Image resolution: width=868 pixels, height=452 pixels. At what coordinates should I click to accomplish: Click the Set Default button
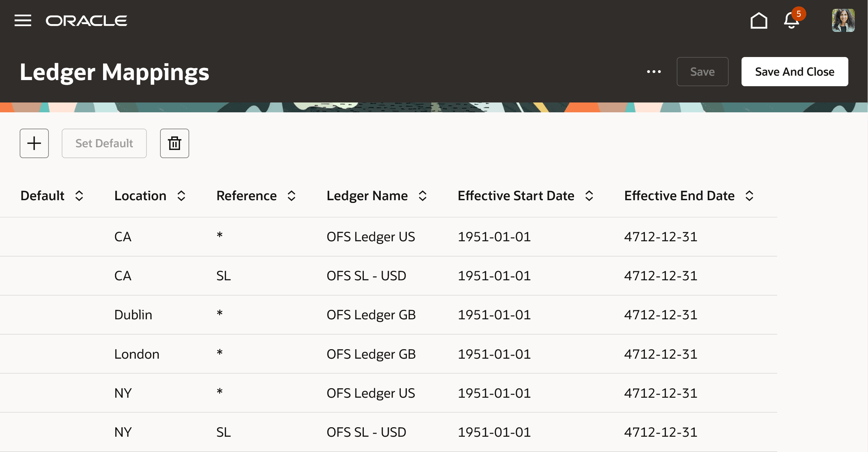[x=104, y=143]
